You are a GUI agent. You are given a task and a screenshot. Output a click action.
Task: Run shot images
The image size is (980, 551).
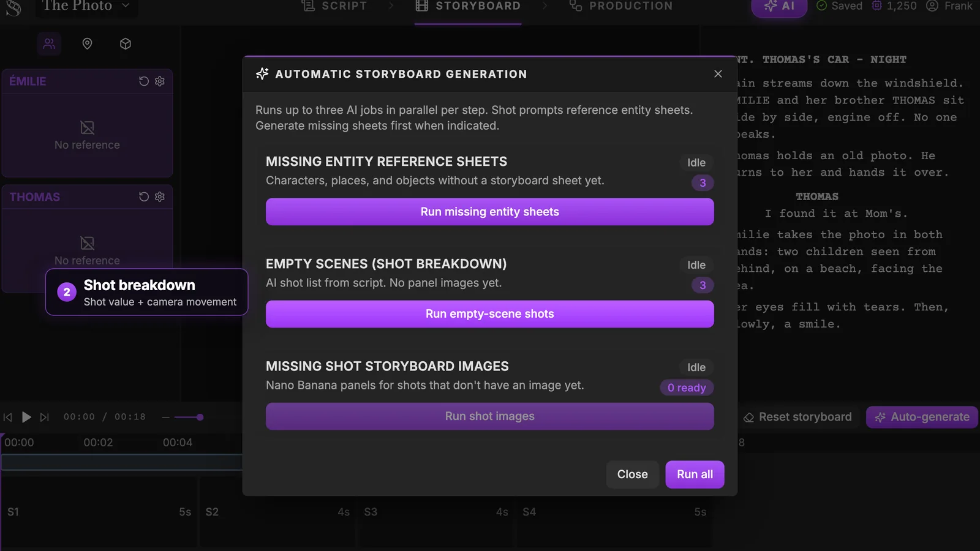coord(489,416)
